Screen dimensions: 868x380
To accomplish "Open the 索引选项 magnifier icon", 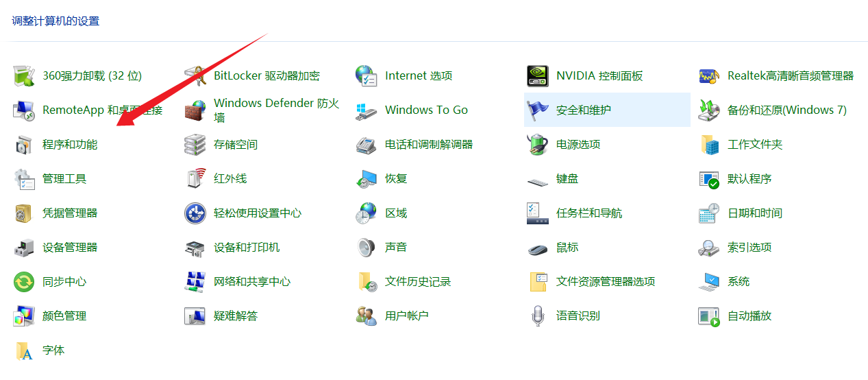I will click(709, 247).
